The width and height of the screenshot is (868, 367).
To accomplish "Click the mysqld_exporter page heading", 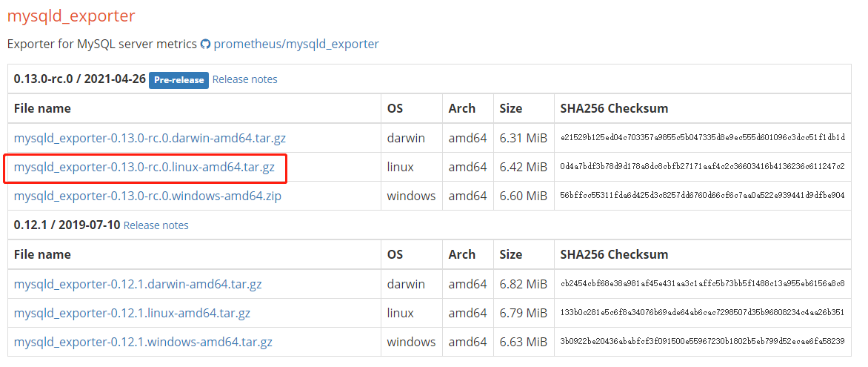I will [71, 16].
